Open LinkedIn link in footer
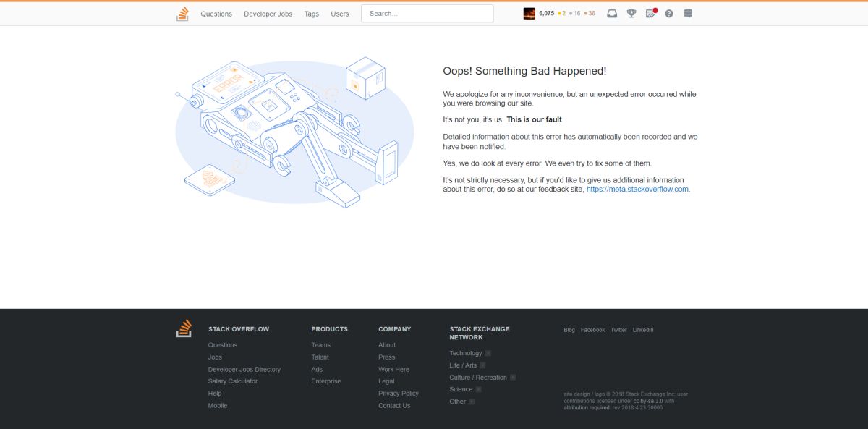Screen dimensions: 868x429 point(643,330)
